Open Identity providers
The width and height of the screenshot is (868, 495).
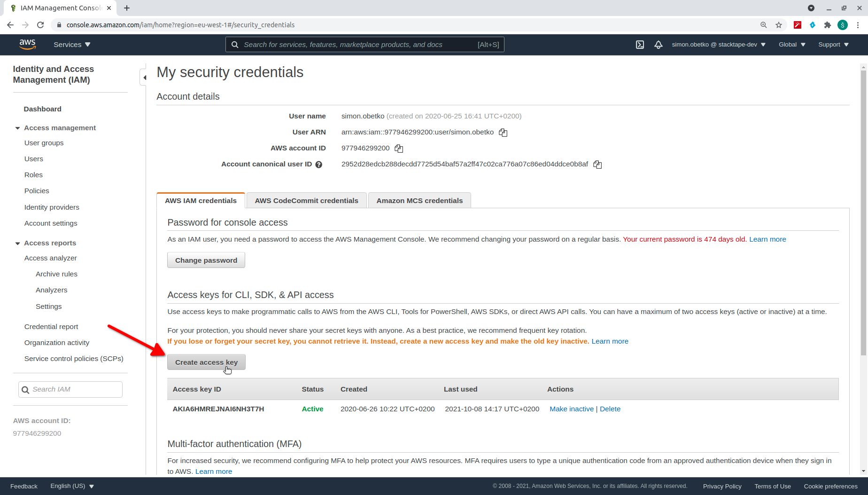click(52, 207)
